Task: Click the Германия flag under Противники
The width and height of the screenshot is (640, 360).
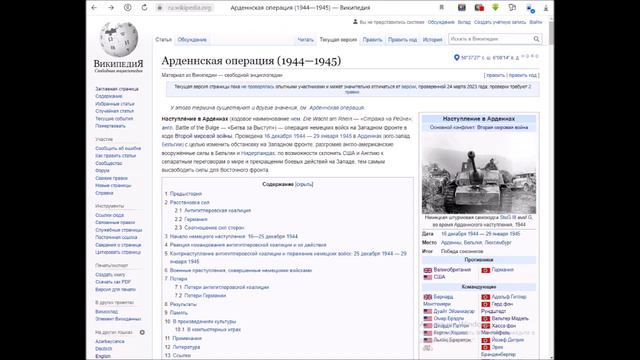Action: 486,270
